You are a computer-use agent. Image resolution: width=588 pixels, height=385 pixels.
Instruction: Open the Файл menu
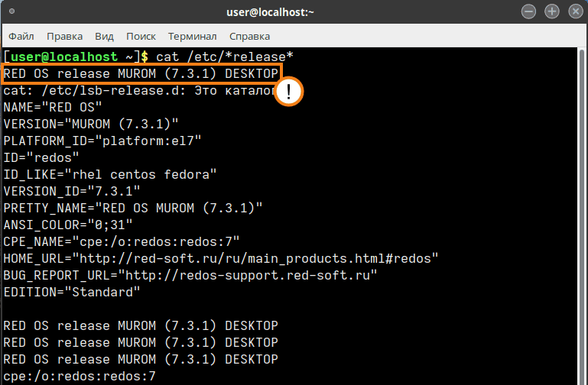[21, 37]
